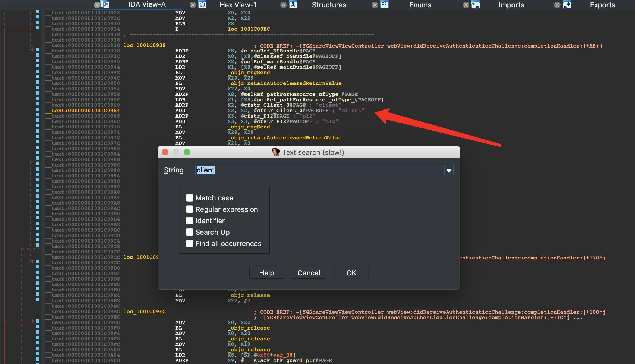Click loc_1001C09EC operand of B instruction

point(249,29)
